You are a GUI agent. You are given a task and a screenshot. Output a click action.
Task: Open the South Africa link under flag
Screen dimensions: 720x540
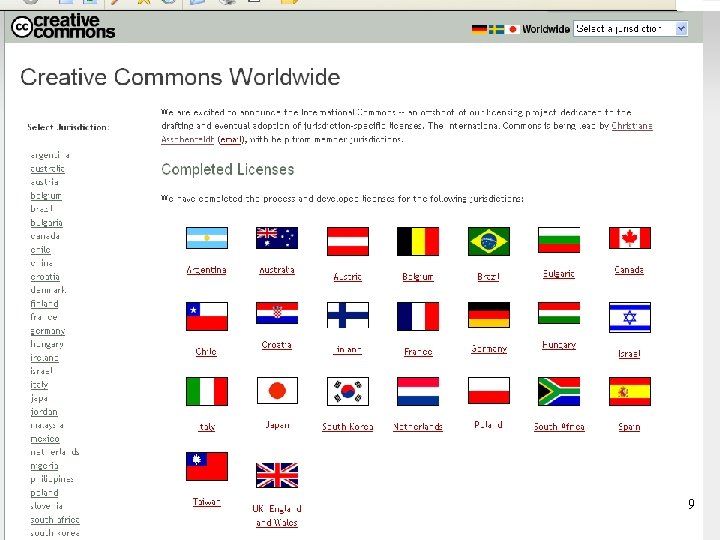pyautogui.click(x=559, y=427)
